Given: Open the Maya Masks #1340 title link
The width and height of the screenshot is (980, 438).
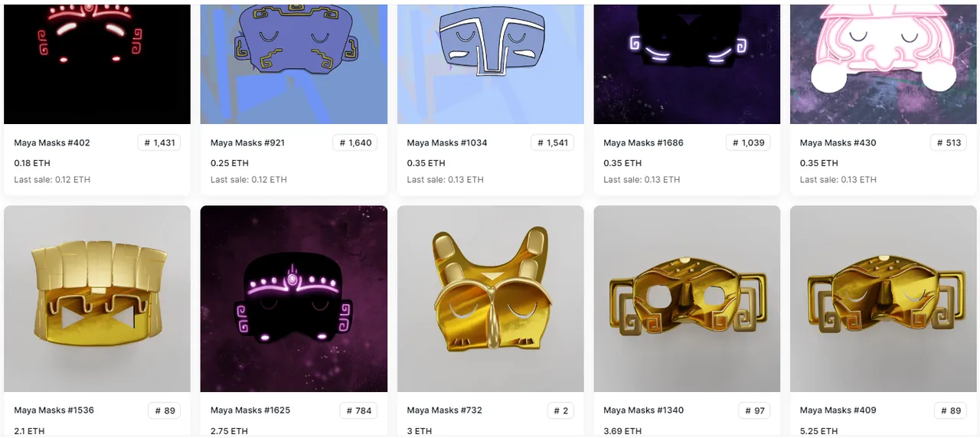Looking at the screenshot, I should pyautogui.click(x=643, y=410).
